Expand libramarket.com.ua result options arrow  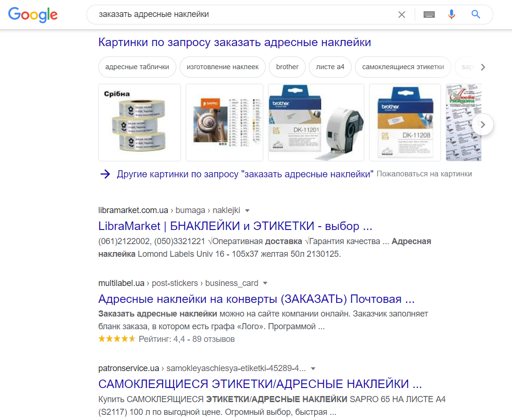coord(247,211)
